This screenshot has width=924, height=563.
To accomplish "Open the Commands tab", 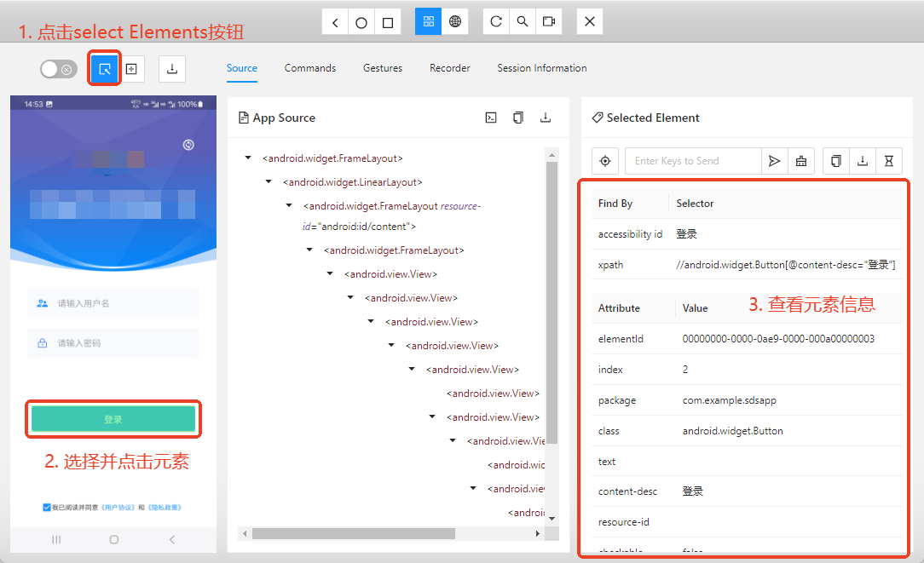I will tap(310, 68).
